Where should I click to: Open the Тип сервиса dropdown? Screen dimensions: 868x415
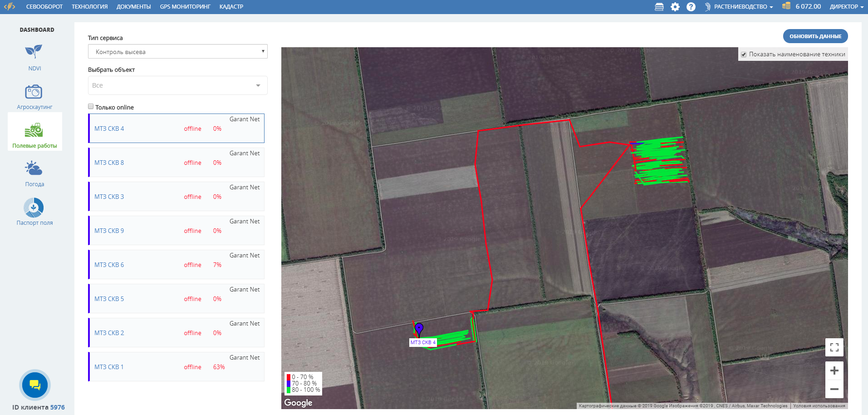tap(177, 52)
